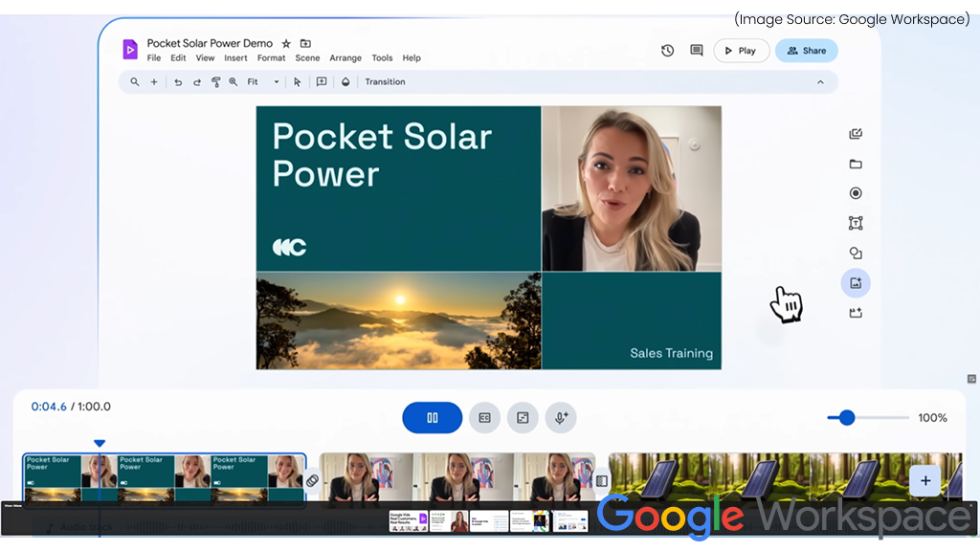Star the Pocket Solar Power Demo file
The width and height of the screenshot is (980, 551).
click(286, 44)
